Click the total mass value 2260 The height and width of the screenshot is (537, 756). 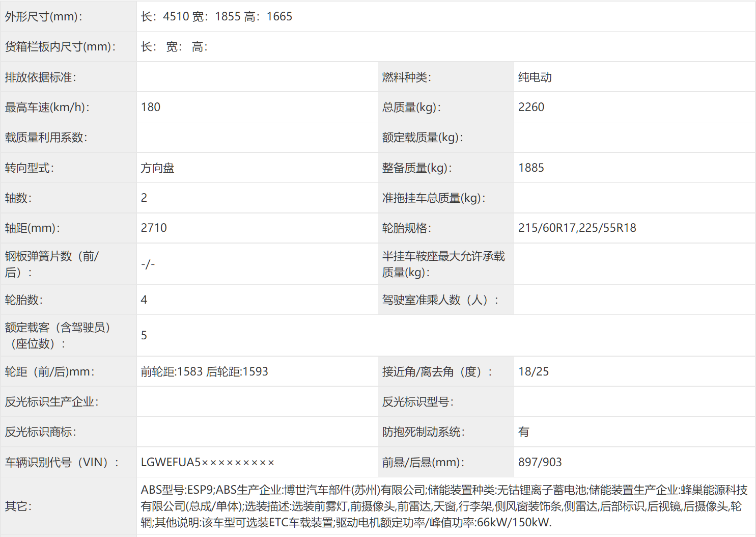[x=531, y=108]
